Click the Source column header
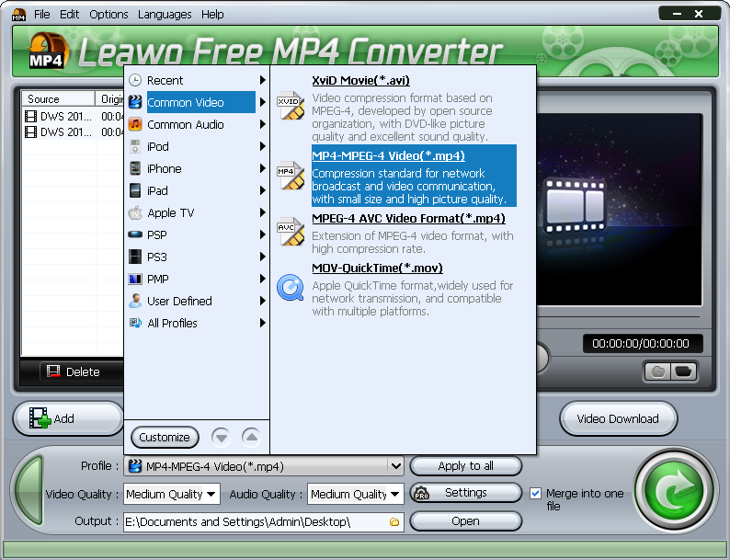 coord(58,98)
